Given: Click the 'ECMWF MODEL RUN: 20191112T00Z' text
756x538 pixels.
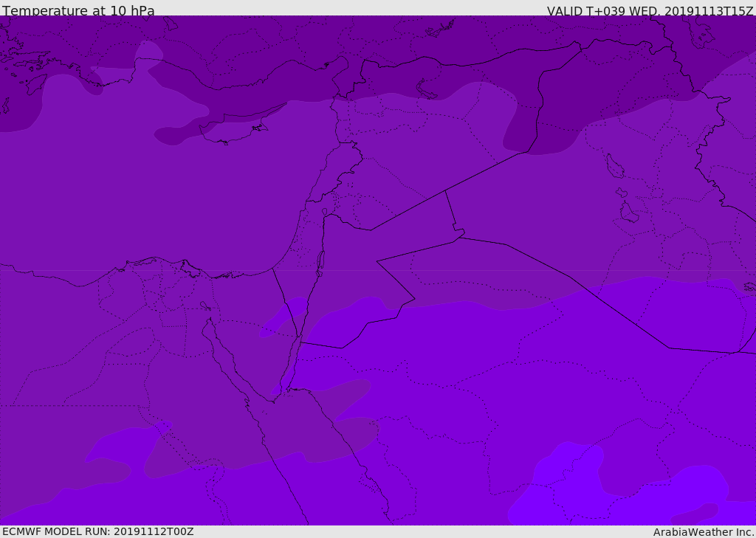Looking at the screenshot, I should click(98, 531).
